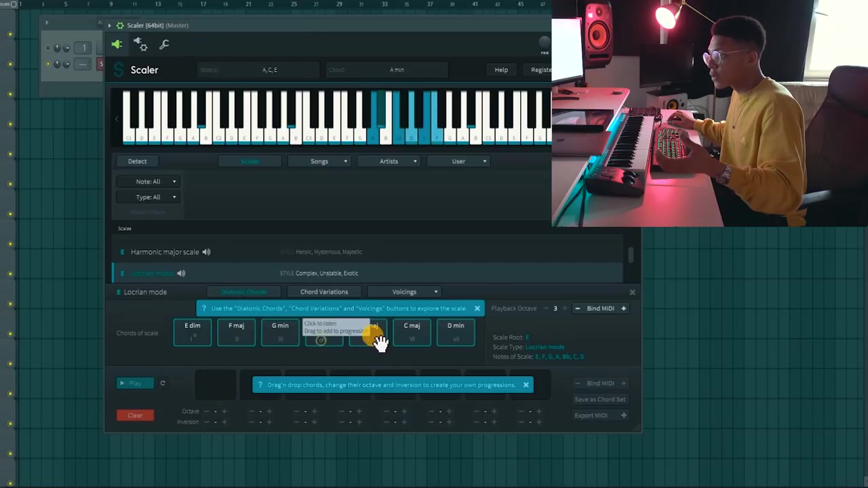The height and width of the screenshot is (488, 868).
Task: Activate the Diatonic Chords mode
Action: (x=244, y=291)
